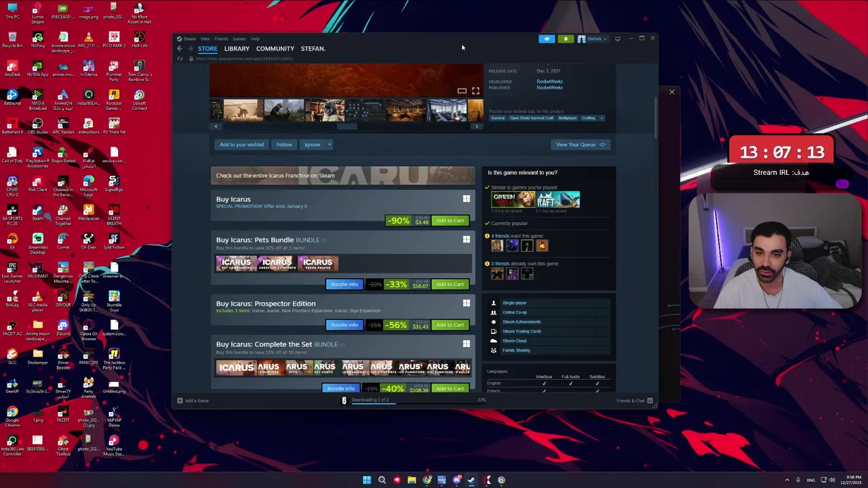Open Games menu in Steam
The width and height of the screenshot is (868, 488).
[x=239, y=39]
